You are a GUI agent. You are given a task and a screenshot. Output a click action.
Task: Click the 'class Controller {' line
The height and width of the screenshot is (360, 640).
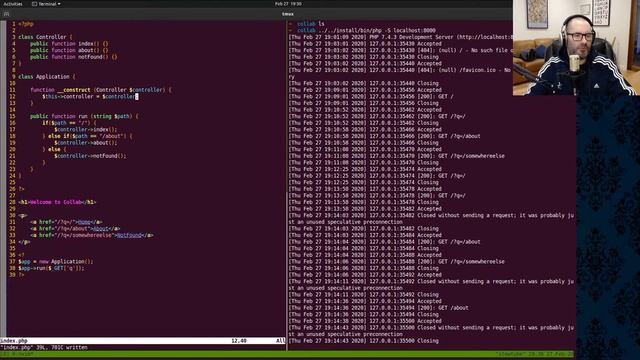point(45,37)
